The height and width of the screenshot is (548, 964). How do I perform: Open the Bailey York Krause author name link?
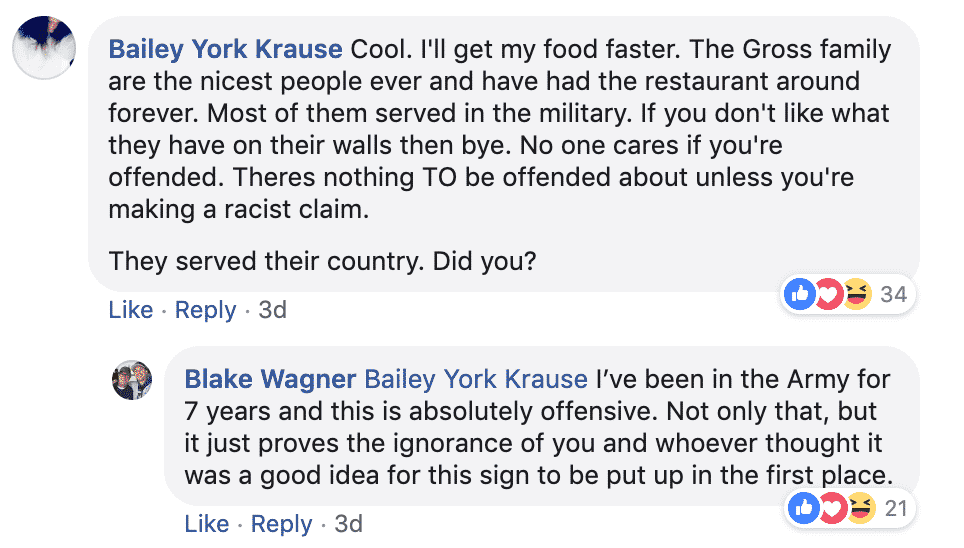[225, 49]
